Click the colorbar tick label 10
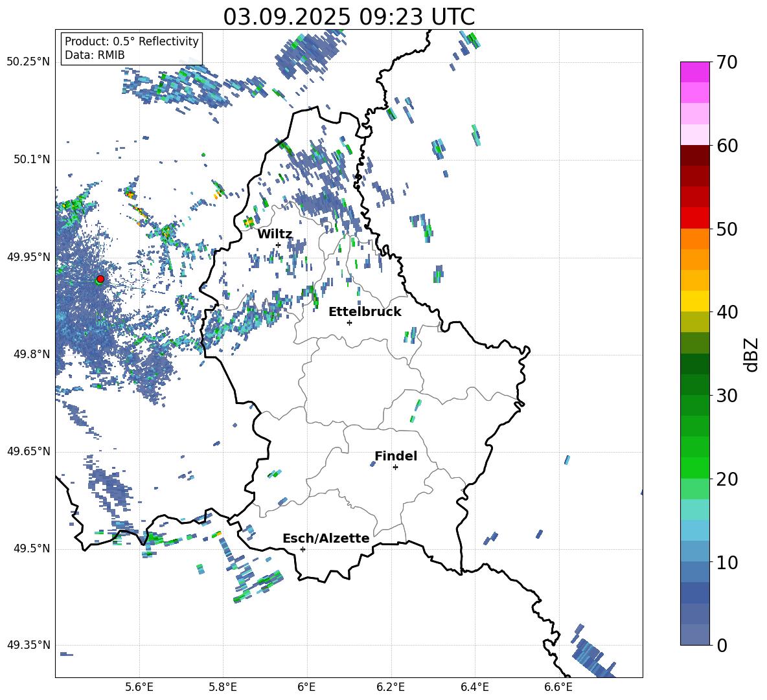 [x=727, y=562]
